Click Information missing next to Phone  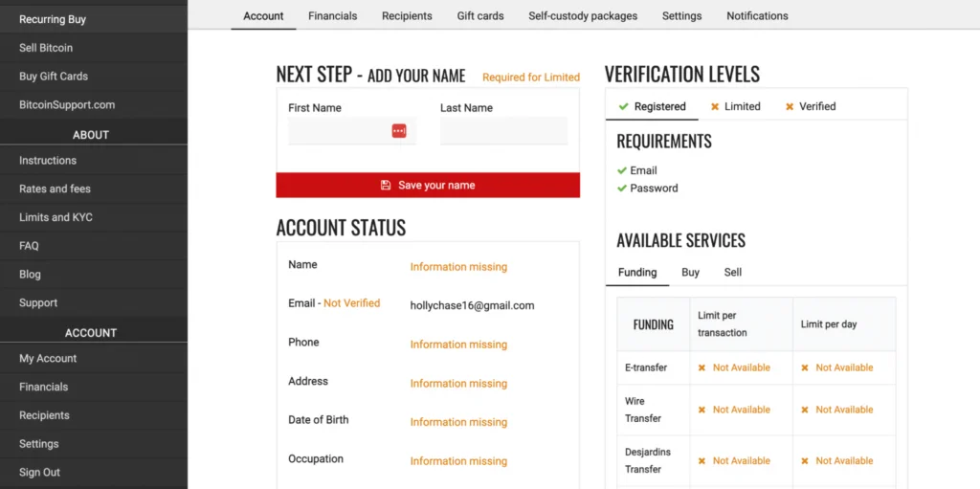click(458, 345)
